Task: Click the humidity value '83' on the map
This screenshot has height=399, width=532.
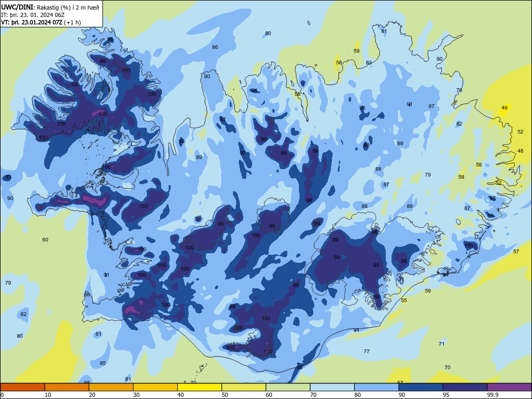Action: pyautogui.click(x=369, y=63)
